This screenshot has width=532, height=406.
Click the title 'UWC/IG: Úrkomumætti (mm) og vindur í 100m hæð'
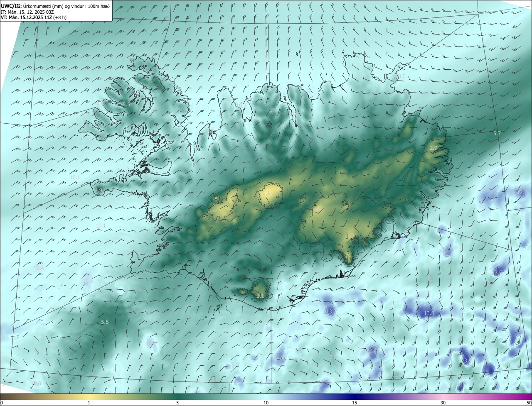pos(55,5)
